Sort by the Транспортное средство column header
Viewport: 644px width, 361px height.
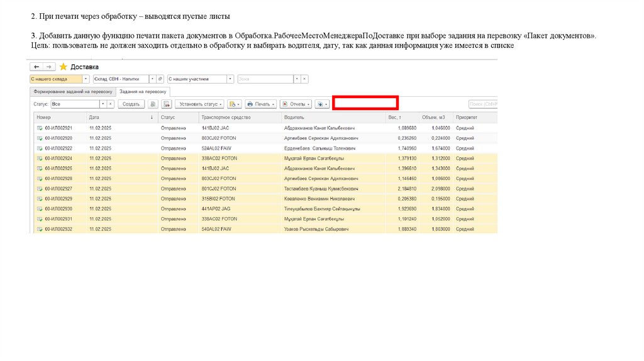click(240, 118)
